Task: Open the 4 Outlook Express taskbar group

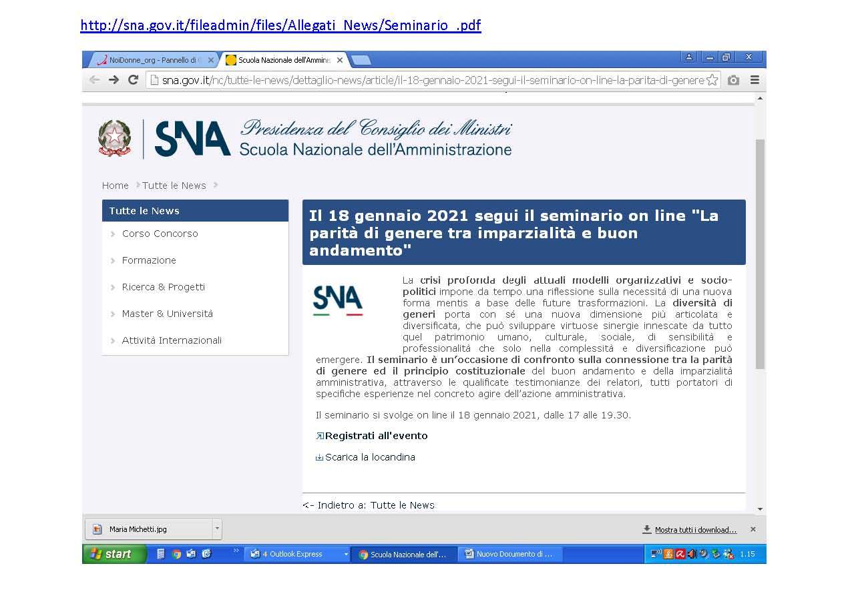Action: coord(298,554)
